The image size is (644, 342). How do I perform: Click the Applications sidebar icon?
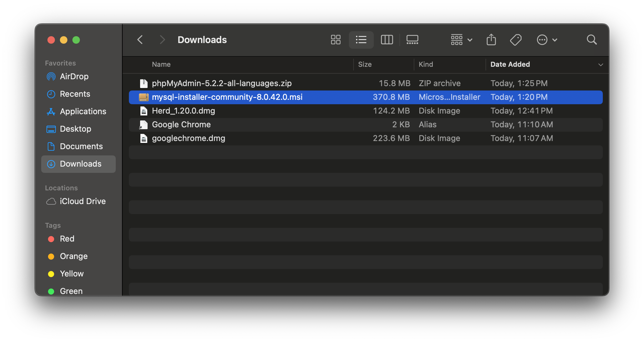click(51, 111)
